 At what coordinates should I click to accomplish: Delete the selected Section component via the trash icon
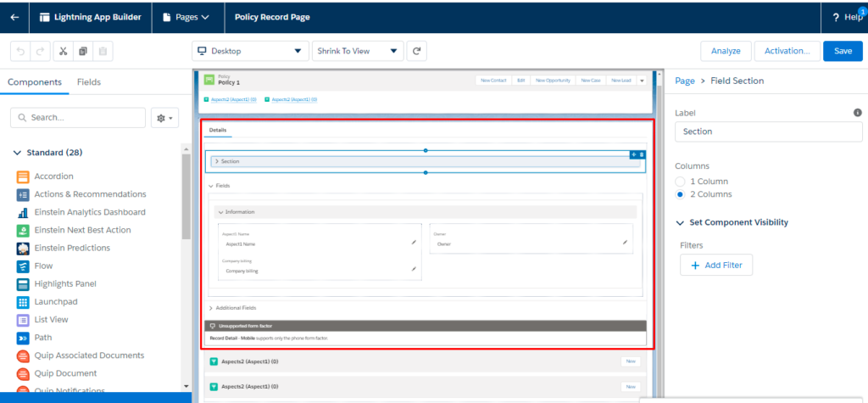click(x=642, y=154)
